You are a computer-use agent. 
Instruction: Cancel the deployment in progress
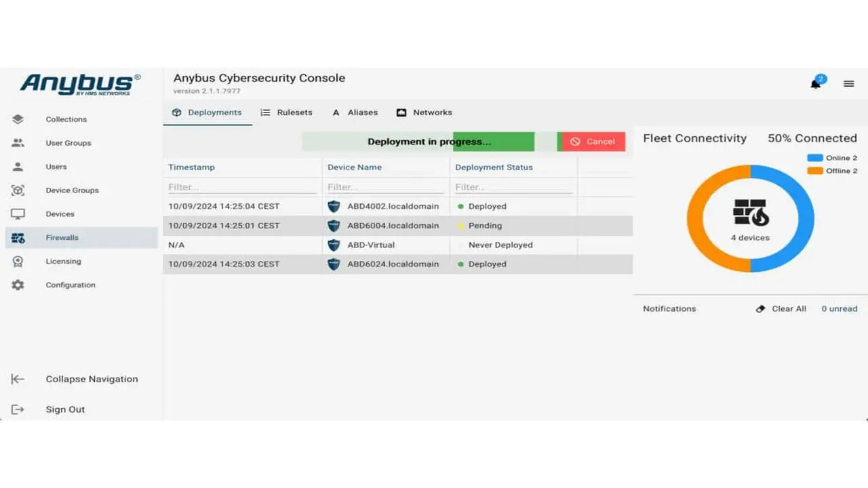[x=593, y=142]
